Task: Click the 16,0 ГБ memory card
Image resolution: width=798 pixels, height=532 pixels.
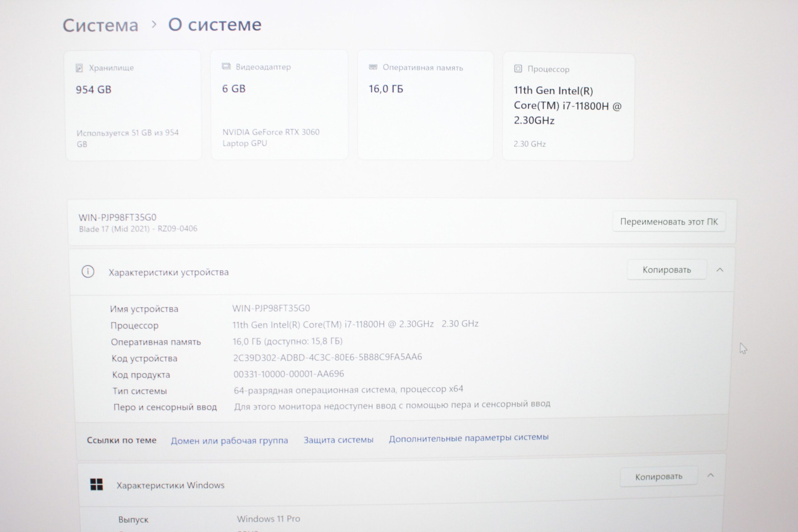Action: (425, 105)
